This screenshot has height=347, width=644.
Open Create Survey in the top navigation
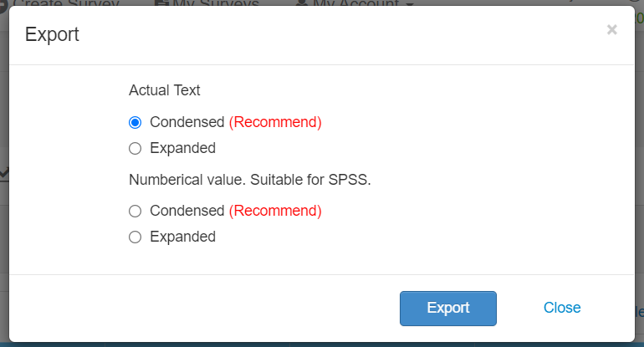pyautogui.click(x=67, y=3)
